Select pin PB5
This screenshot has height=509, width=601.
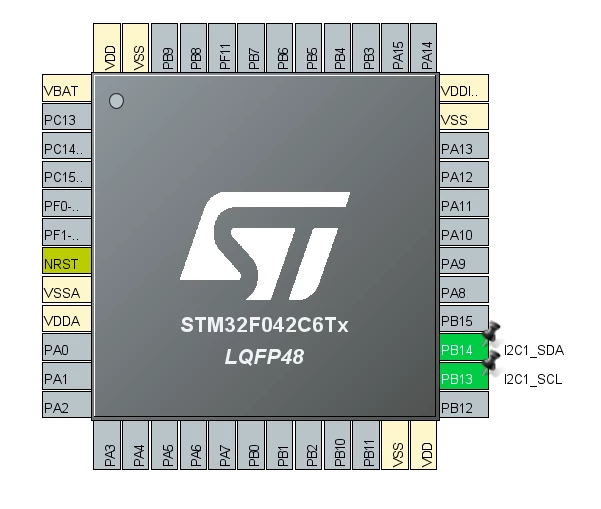coord(309,48)
